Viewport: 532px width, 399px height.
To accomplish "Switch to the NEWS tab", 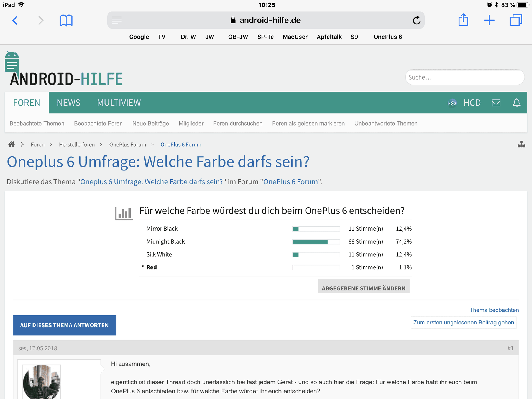I will point(68,103).
